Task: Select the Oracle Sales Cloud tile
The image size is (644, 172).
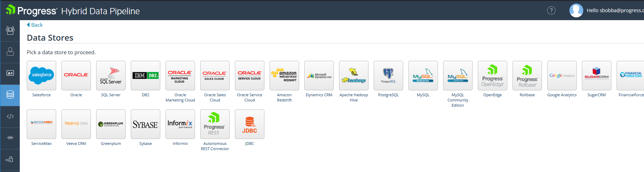Action: click(215, 75)
